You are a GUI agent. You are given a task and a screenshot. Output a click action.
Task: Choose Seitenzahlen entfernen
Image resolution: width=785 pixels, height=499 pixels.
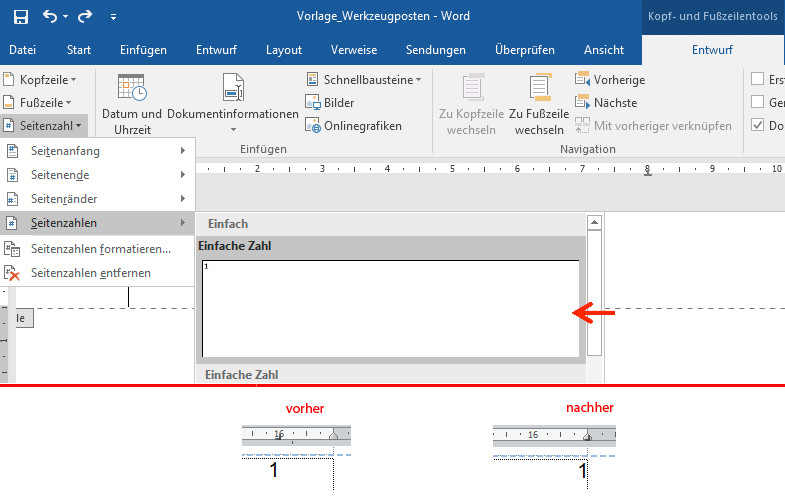(x=91, y=273)
